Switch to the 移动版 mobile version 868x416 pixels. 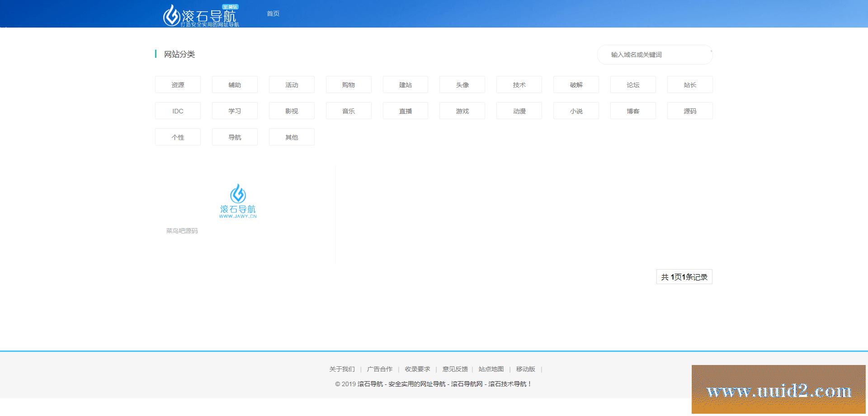525,369
